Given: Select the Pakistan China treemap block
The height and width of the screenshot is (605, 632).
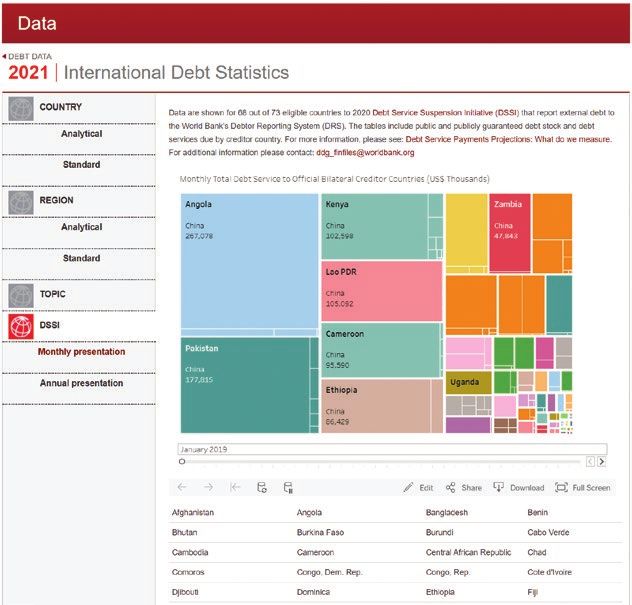Looking at the screenshot, I should 245,385.
